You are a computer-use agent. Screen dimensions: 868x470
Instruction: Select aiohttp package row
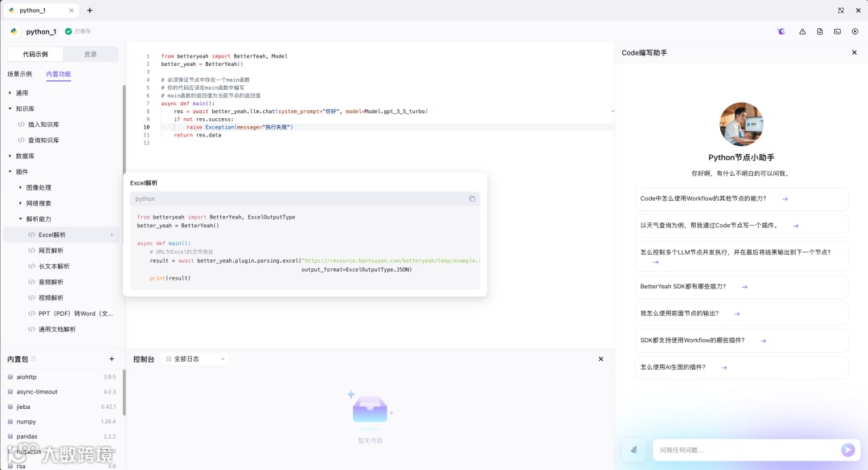coord(62,377)
